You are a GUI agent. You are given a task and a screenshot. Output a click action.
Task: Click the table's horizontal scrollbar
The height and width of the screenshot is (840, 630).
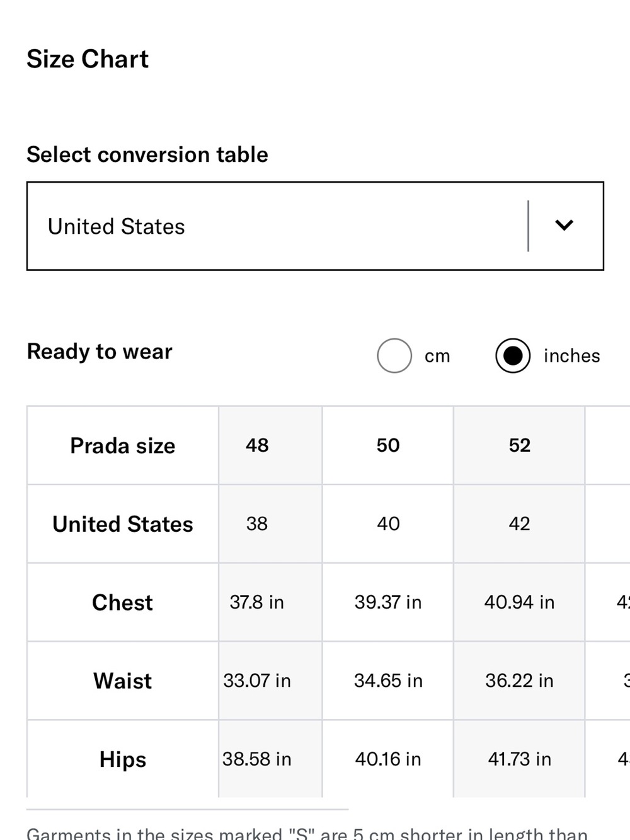point(187,809)
